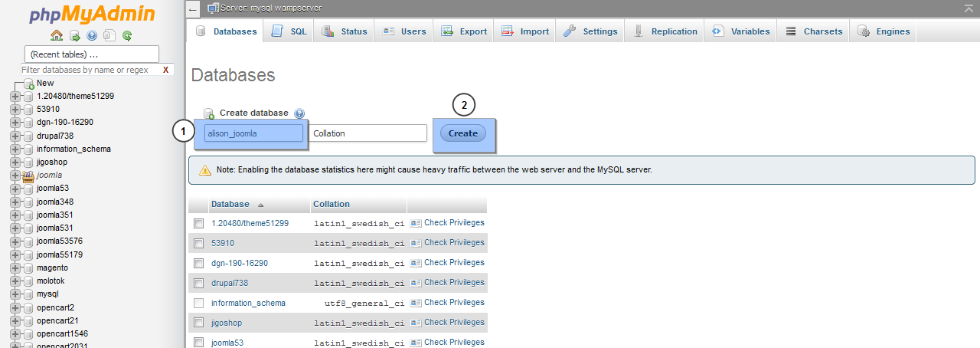The height and width of the screenshot is (348, 980).
Task: Open the Charsets tab
Action: (814, 31)
